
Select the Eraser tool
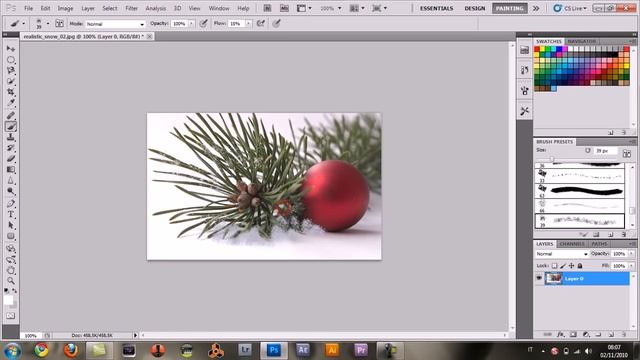point(11,158)
